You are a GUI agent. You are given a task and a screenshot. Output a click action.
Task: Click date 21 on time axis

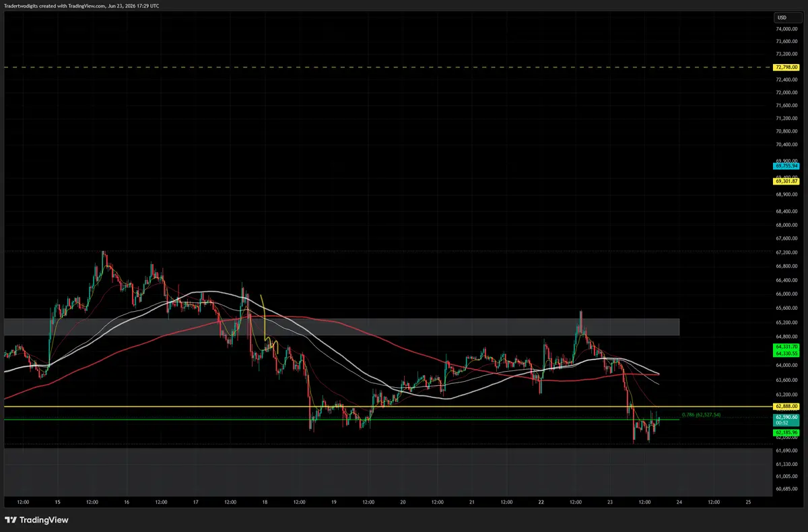click(x=472, y=502)
